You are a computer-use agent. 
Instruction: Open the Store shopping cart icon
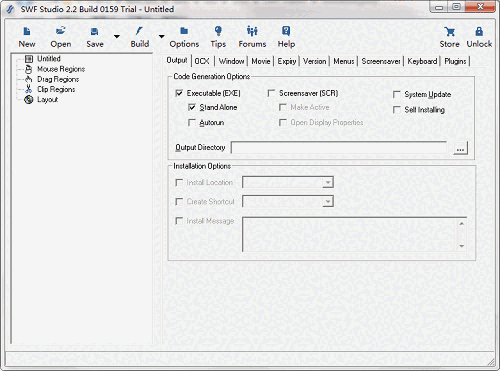coord(449,31)
